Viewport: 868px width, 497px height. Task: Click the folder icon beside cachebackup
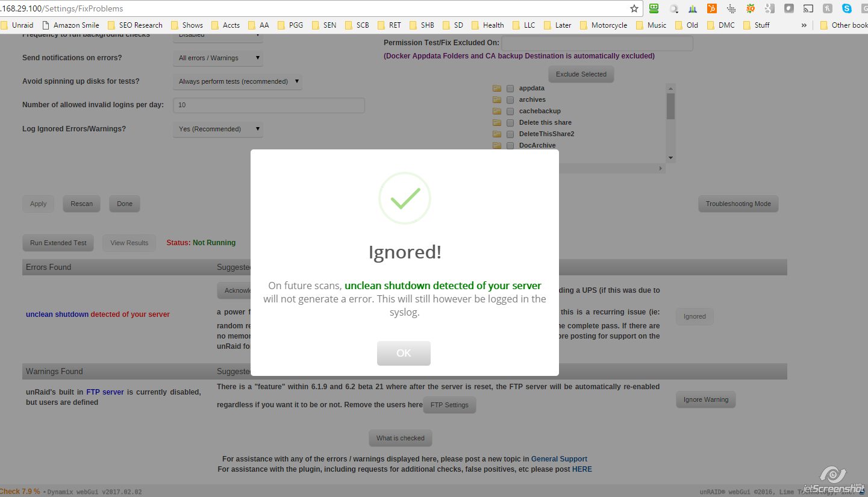[497, 111]
